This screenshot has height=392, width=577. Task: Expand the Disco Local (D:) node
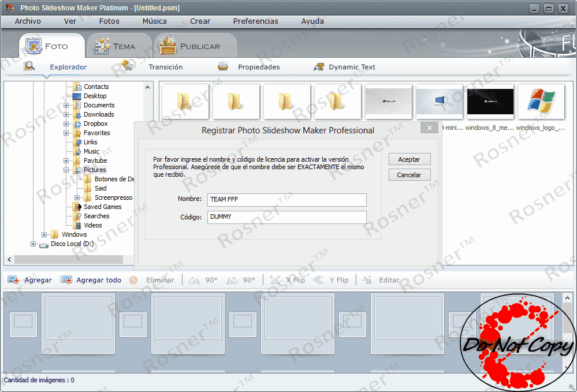[33, 244]
